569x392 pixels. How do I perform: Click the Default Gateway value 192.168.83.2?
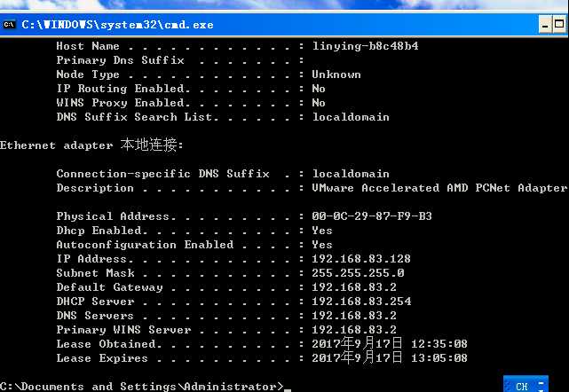(x=354, y=286)
